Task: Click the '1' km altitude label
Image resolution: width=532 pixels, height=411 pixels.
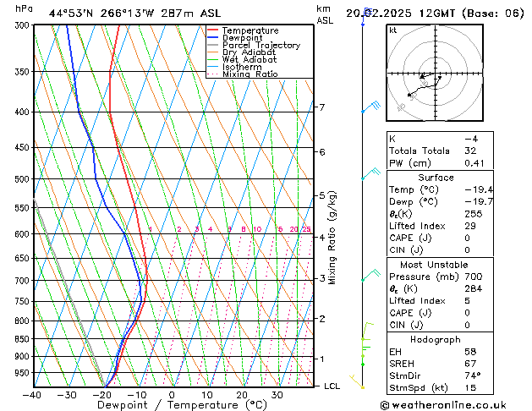Action: click(x=322, y=359)
